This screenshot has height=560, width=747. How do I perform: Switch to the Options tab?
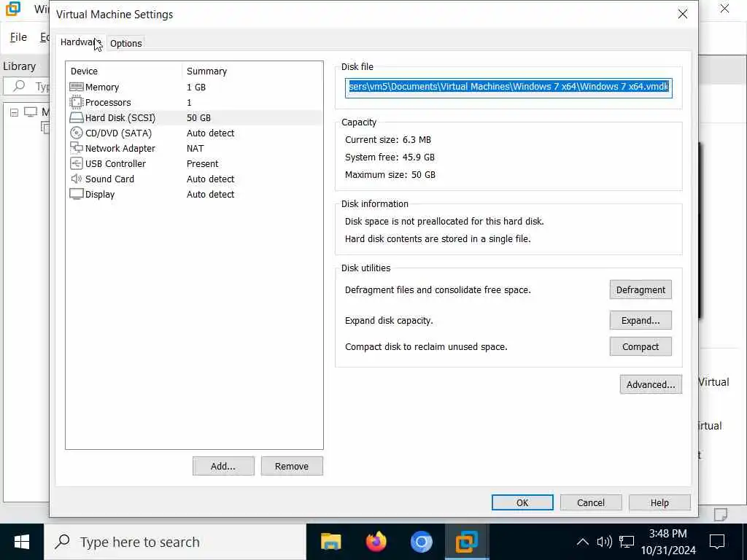[125, 43]
